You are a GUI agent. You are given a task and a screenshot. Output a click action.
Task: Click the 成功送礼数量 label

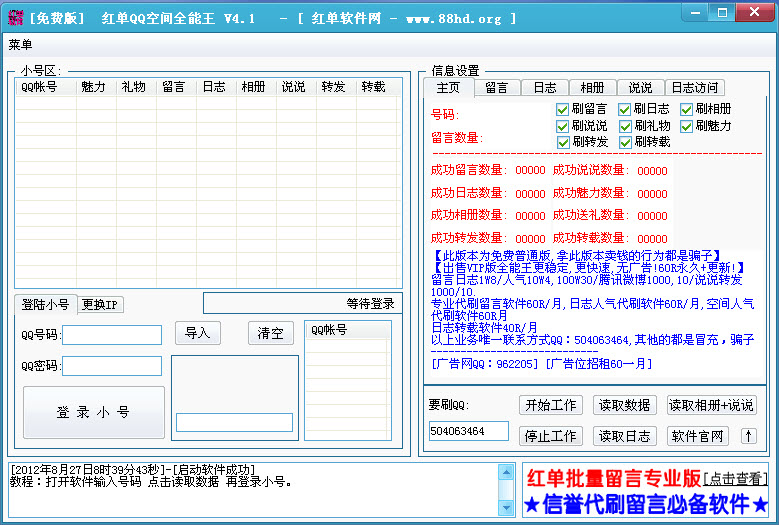591,216
